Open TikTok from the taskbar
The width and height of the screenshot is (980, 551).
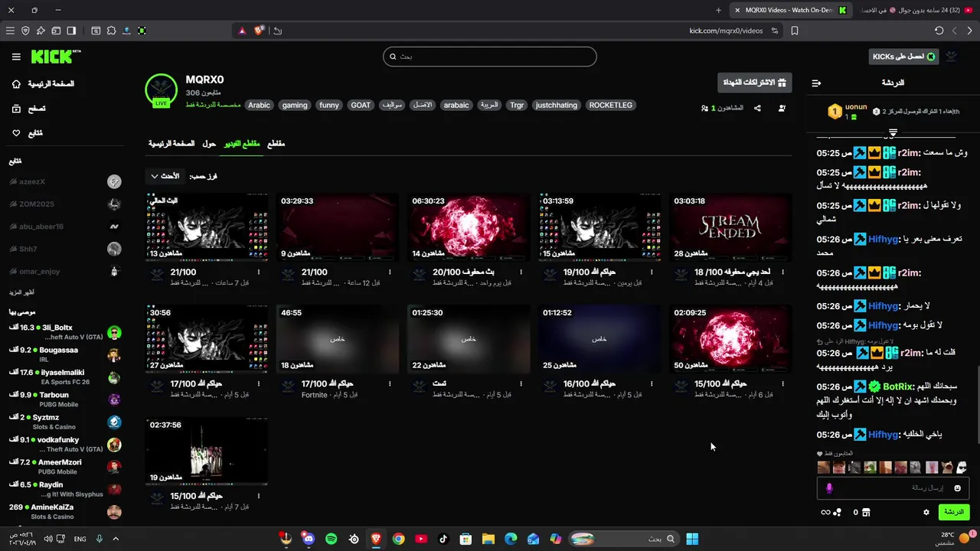pos(443,539)
